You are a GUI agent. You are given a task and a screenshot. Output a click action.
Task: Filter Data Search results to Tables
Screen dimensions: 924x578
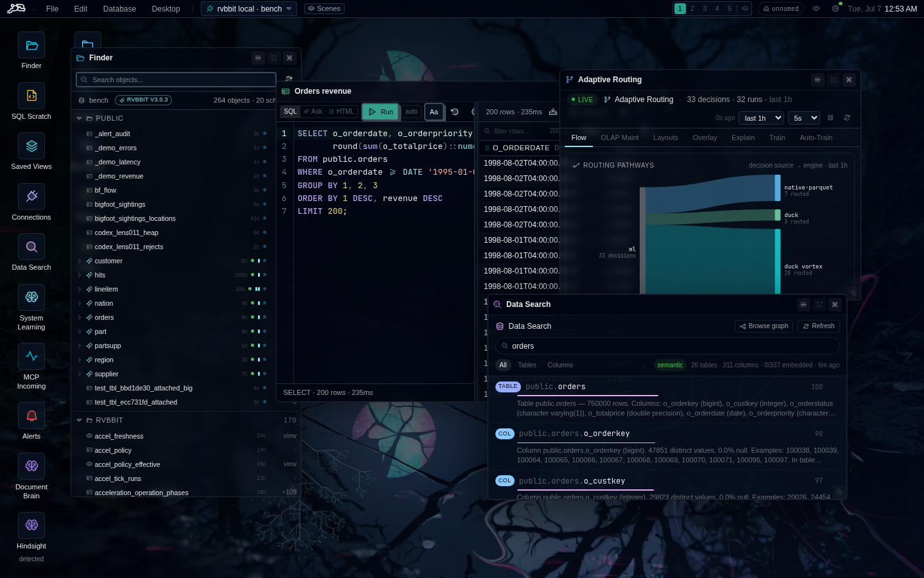[x=527, y=365]
